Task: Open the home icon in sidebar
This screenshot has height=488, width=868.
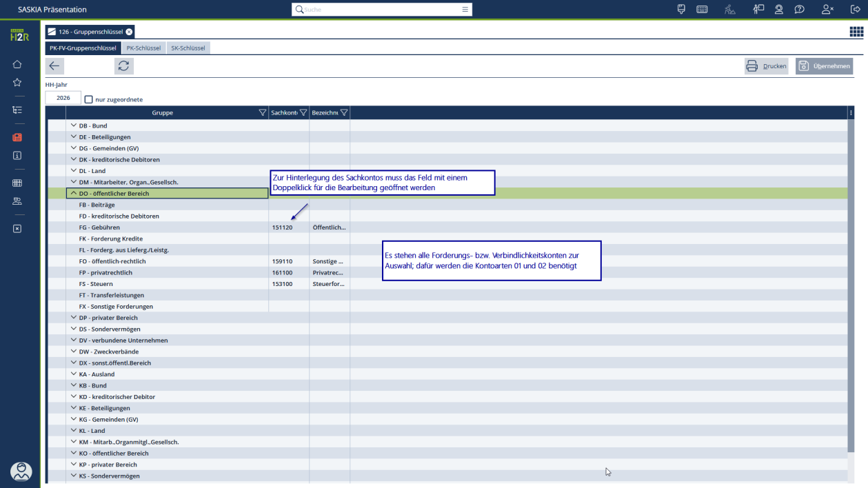Action: (17, 64)
